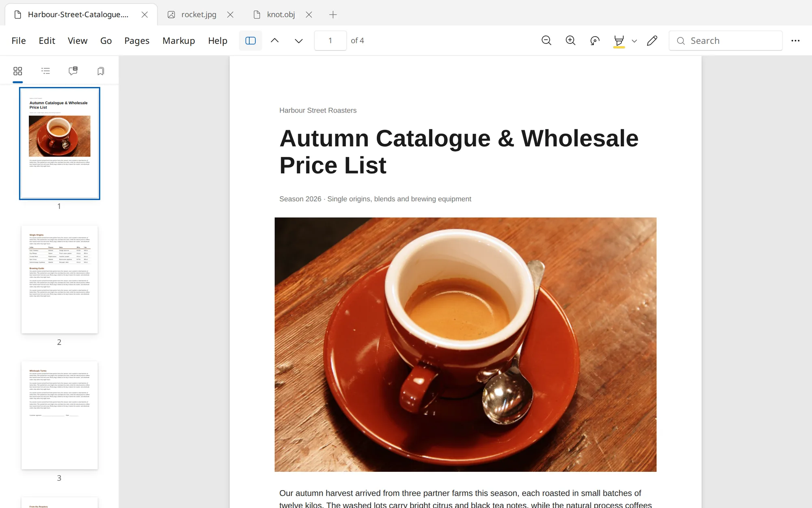The width and height of the screenshot is (812, 508).
Task: Click the magnifier icon in Search box
Action: 681,41
